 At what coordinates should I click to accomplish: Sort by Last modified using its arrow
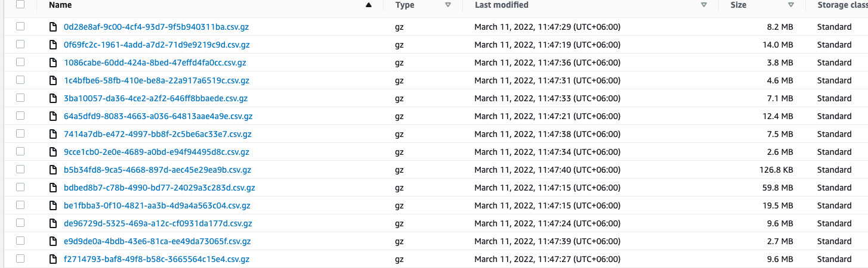click(x=704, y=5)
